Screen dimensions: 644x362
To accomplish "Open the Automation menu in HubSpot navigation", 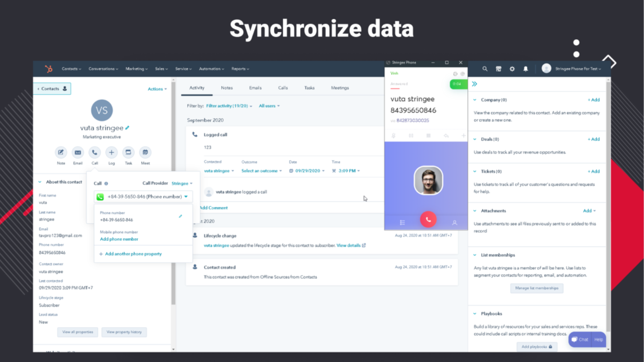I will (x=211, y=68).
